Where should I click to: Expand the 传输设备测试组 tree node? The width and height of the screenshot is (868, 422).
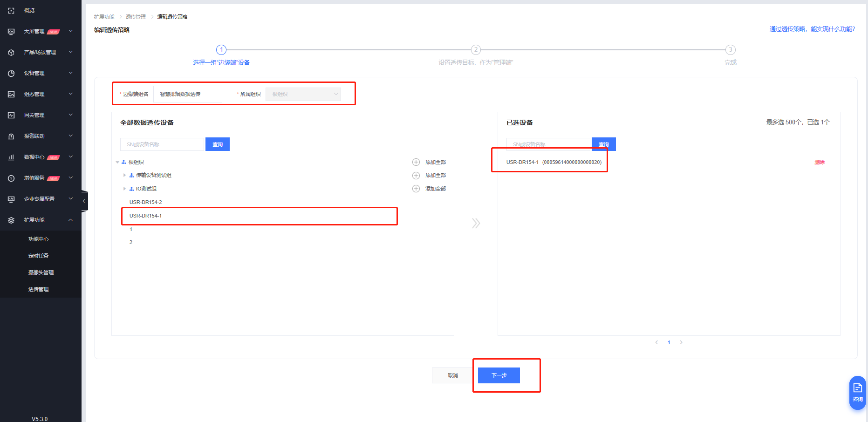(x=124, y=176)
